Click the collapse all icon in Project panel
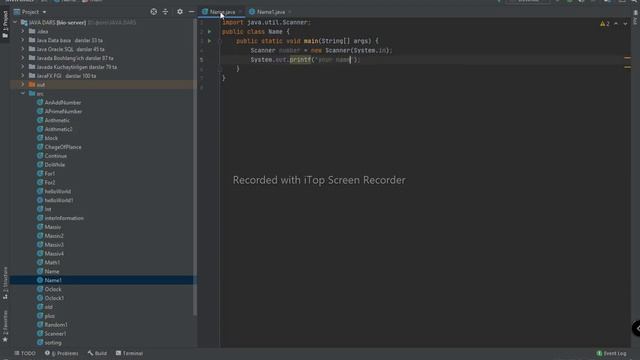The width and height of the screenshot is (640, 360). point(165,12)
